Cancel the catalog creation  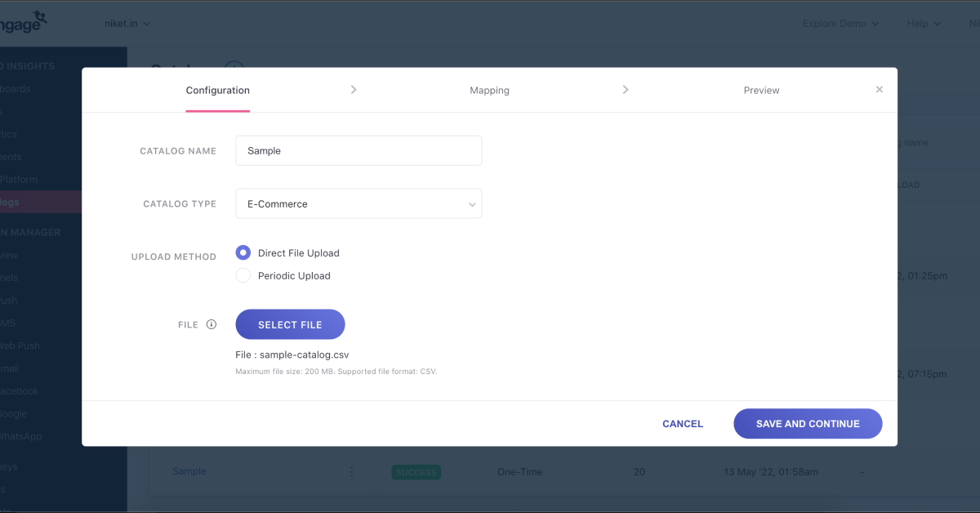(683, 424)
